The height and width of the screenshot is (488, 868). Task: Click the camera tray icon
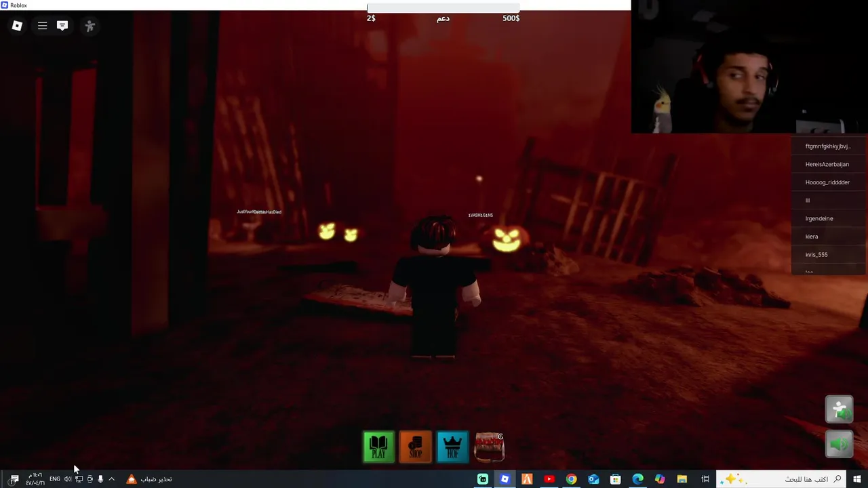click(x=90, y=479)
